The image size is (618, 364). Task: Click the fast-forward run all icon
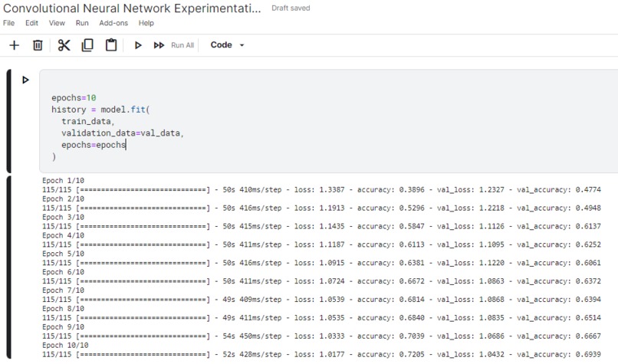pos(159,45)
